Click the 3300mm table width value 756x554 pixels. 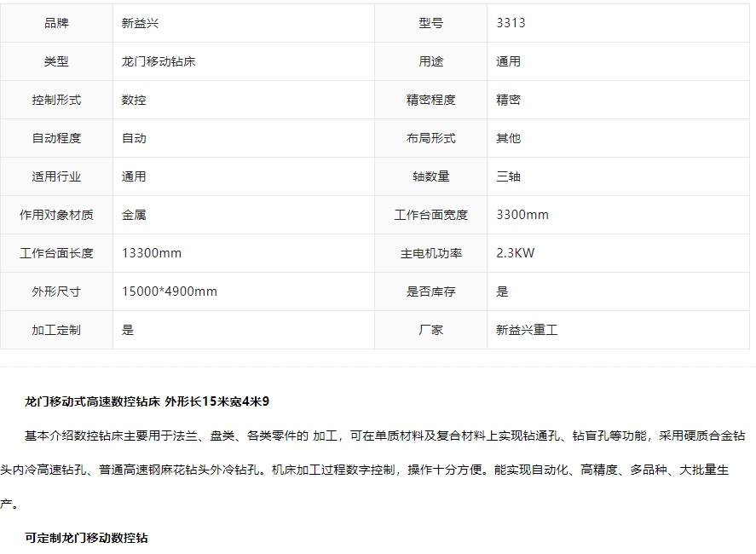522,215
